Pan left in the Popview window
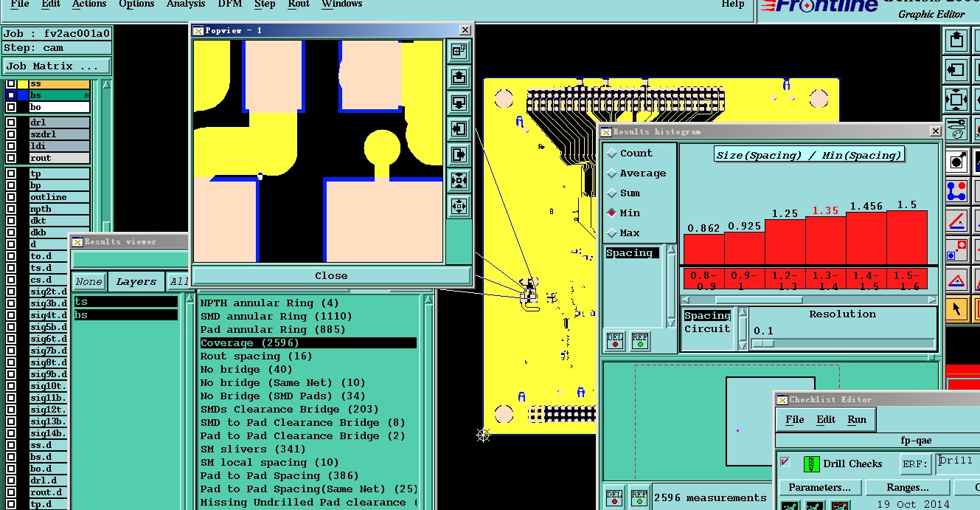The image size is (980, 510). click(459, 129)
